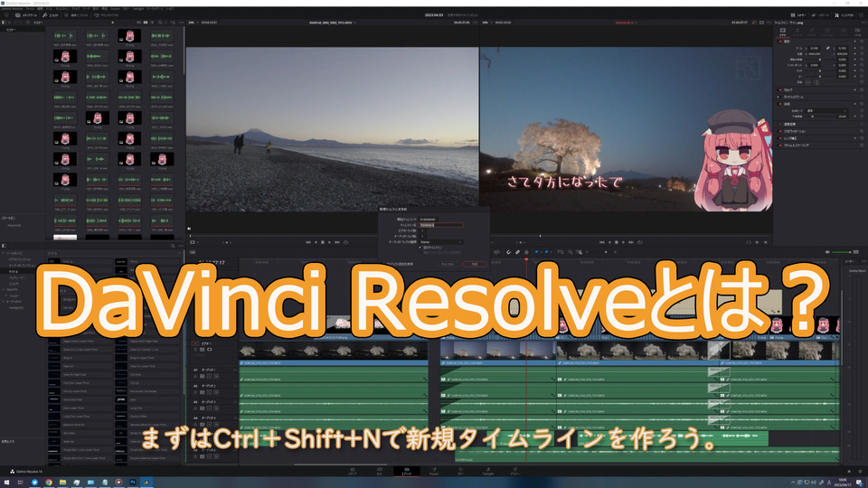Switch to the Media page

pos(352,472)
